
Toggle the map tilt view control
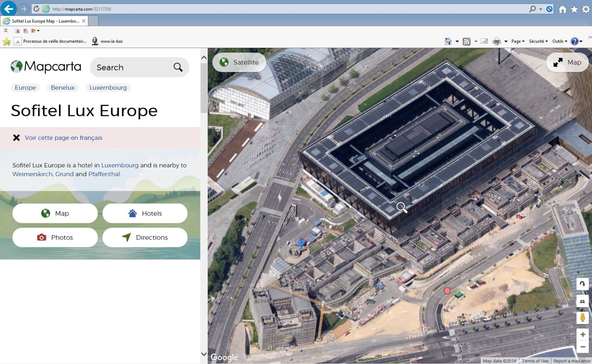[582, 301]
